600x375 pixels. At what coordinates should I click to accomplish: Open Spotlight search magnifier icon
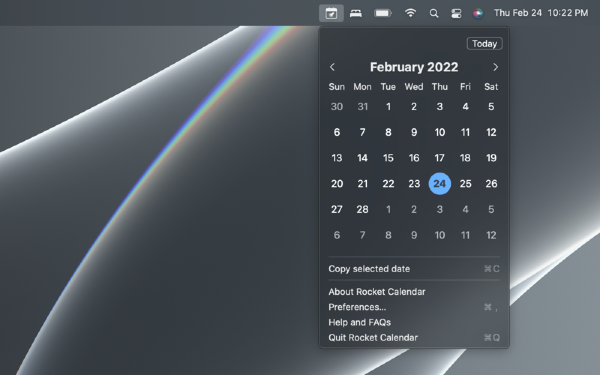click(434, 13)
